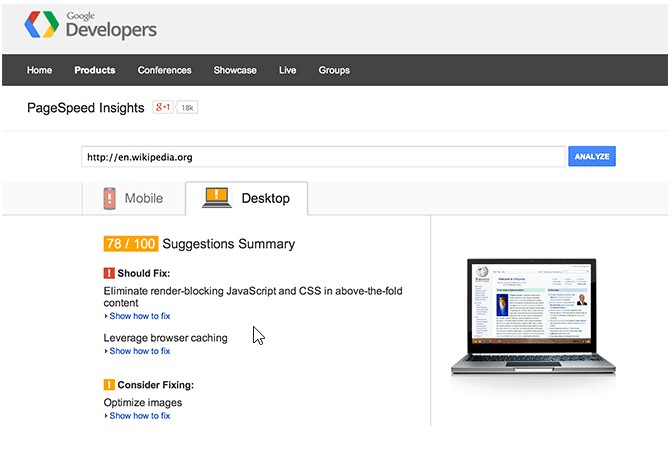The height and width of the screenshot is (450, 672).
Task: Open the Groups menu item
Action: point(334,70)
